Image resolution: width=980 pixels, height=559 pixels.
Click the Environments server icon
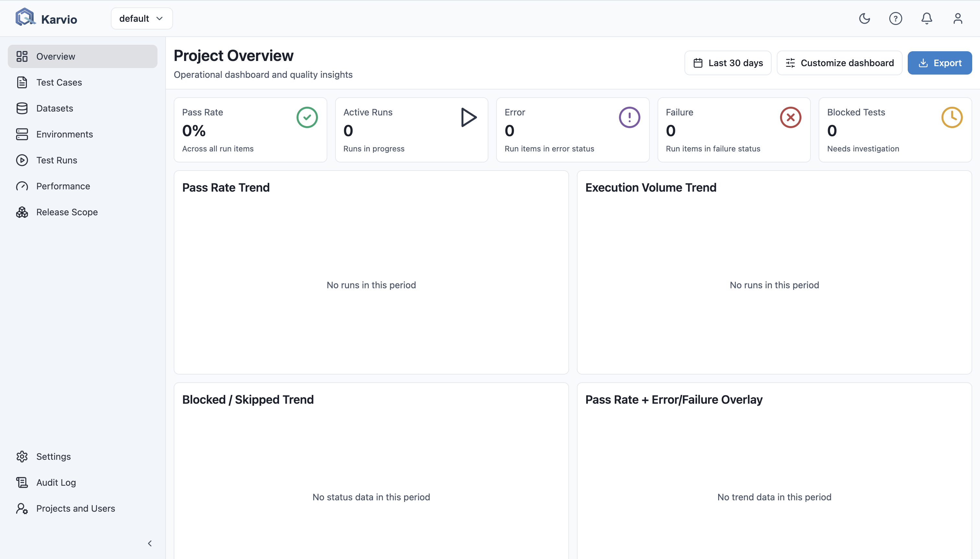[x=22, y=134]
